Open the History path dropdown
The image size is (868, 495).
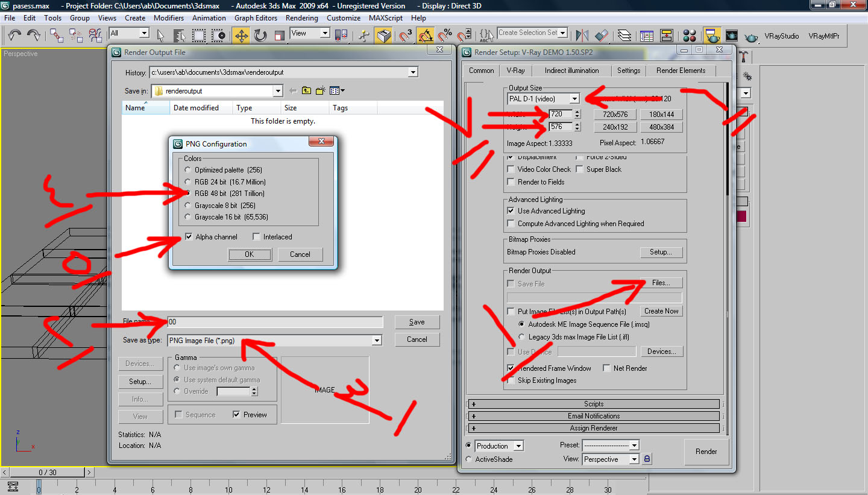413,72
